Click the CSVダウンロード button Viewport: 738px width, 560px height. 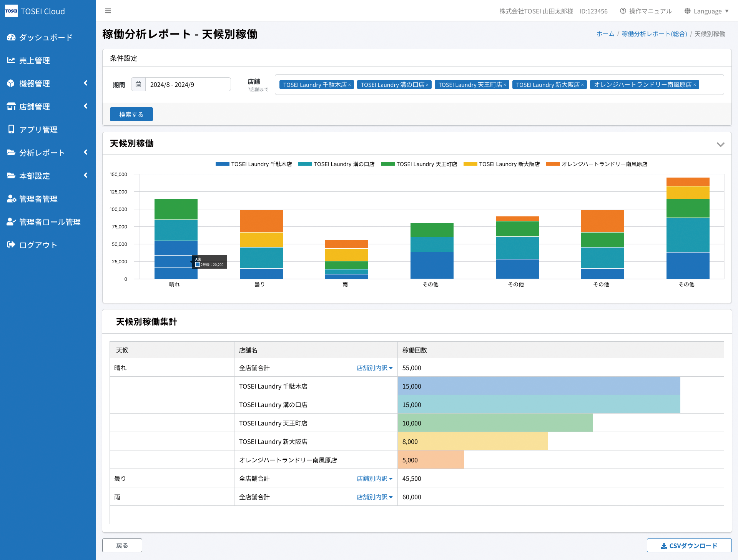pos(689,545)
